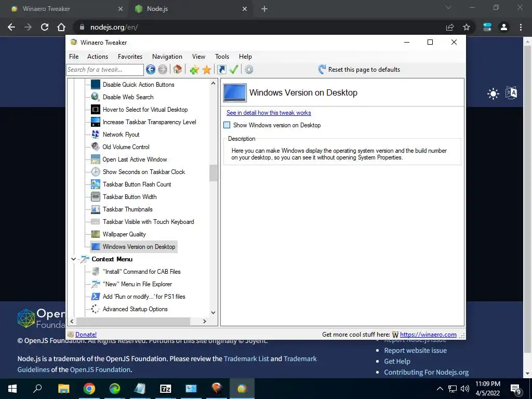Click the Search for a tweak field
Screen dimensions: 532x399
(105, 70)
